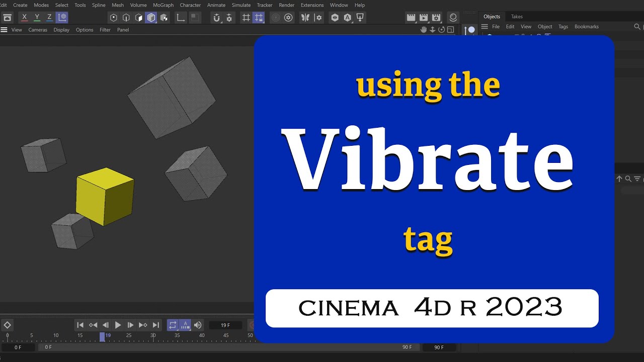Toggle the Enable Snap magnet icon
The width and height of the screenshot is (644, 362).
click(217, 18)
